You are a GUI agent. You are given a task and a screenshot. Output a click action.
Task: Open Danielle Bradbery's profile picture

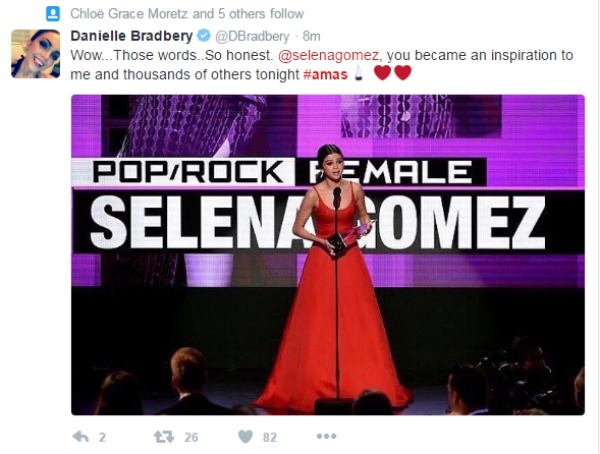click(36, 54)
